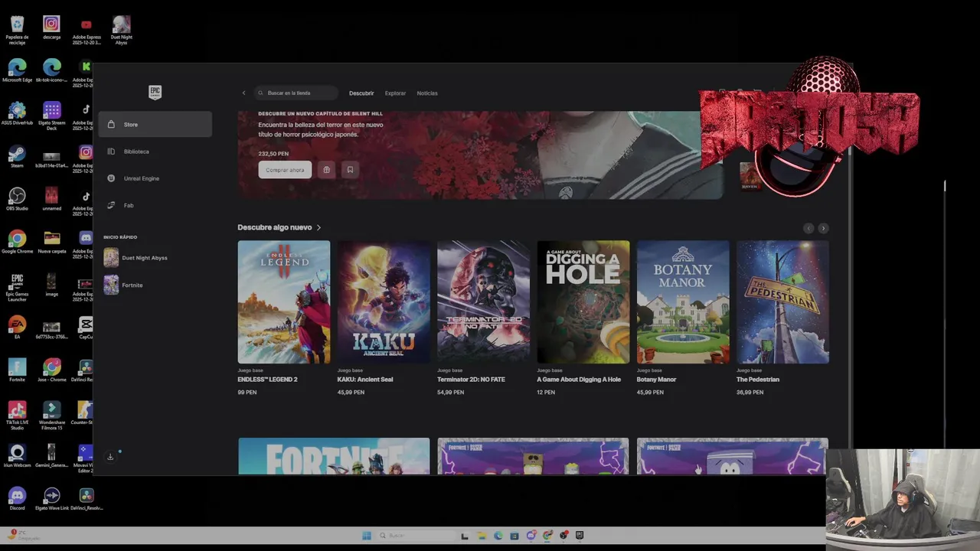The image size is (980, 551).
Task: Open the Descubre algo nuevo section link
Action: point(279,227)
